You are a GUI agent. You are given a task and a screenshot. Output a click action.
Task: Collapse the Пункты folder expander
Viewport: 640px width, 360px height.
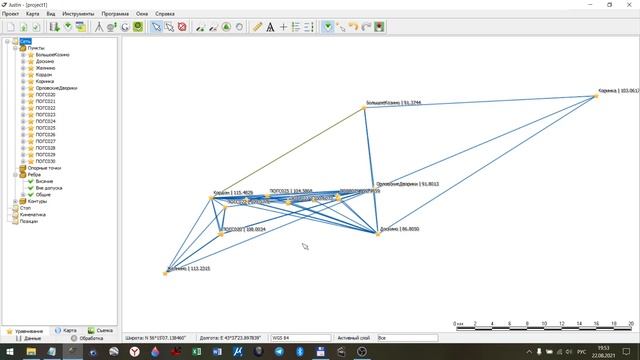click(15, 48)
